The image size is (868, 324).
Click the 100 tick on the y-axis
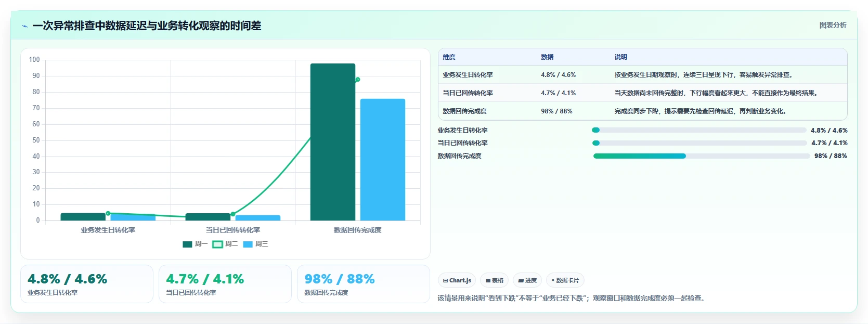coord(34,60)
